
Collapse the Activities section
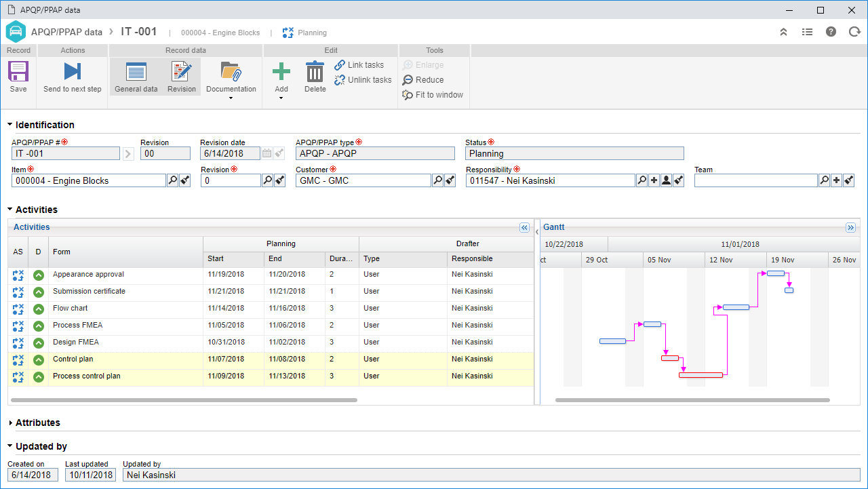[10, 210]
